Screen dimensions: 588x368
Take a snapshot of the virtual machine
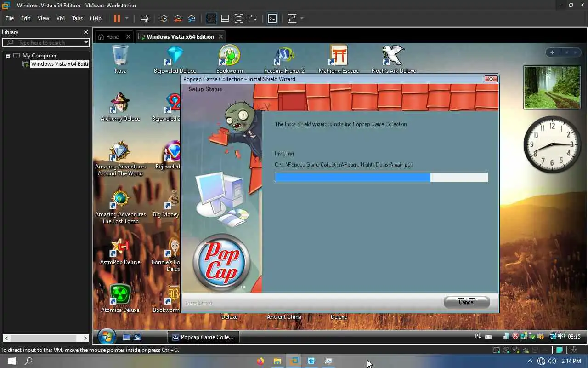(x=164, y=18)
